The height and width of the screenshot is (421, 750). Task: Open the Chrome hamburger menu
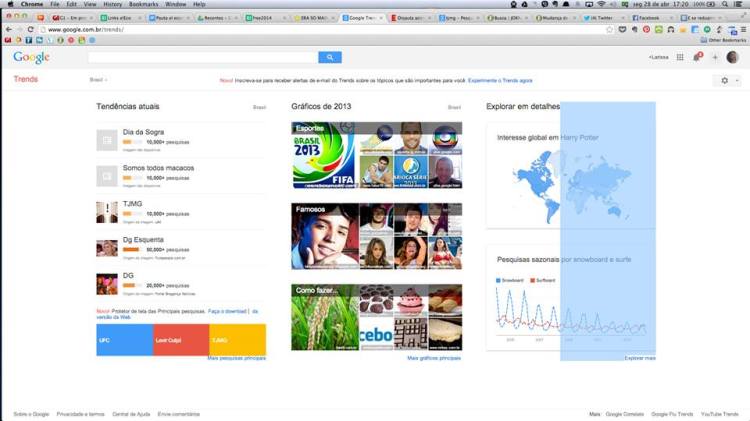click(x=743, y=30)
